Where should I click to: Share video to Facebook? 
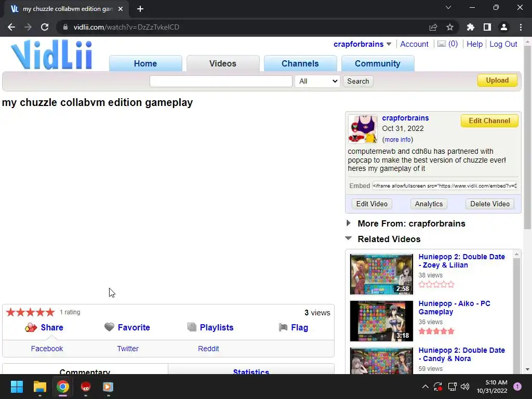[x=47, y=349]
